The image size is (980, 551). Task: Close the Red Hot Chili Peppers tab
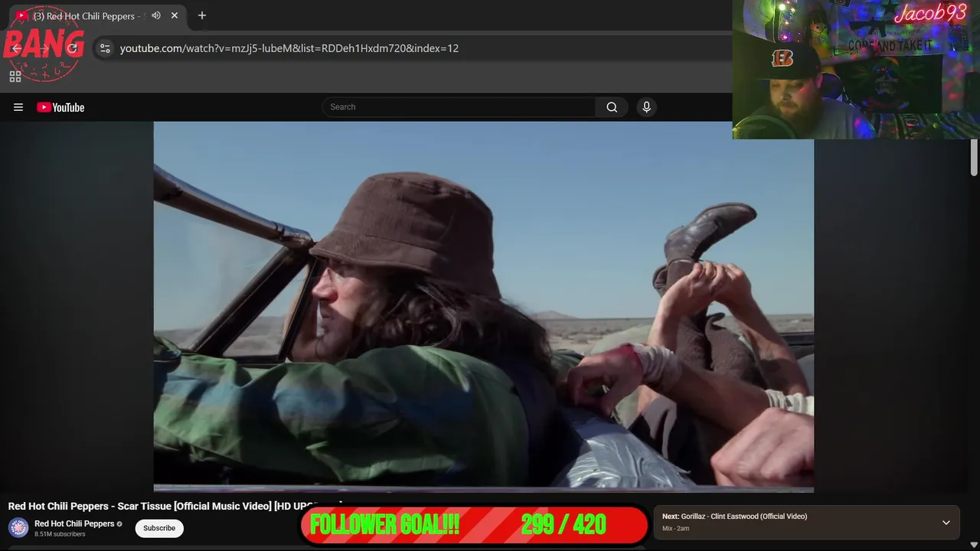point(175,15)
